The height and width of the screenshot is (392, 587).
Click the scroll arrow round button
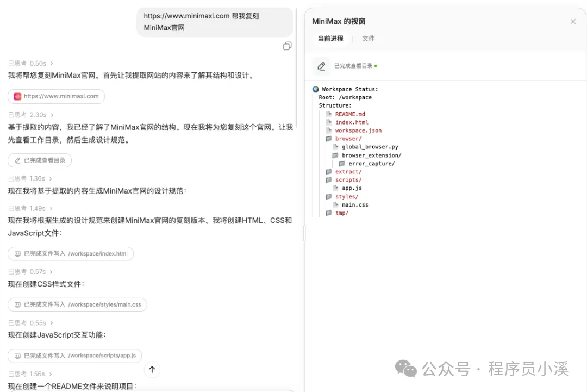pyautogui.click(x=152, y=370)
